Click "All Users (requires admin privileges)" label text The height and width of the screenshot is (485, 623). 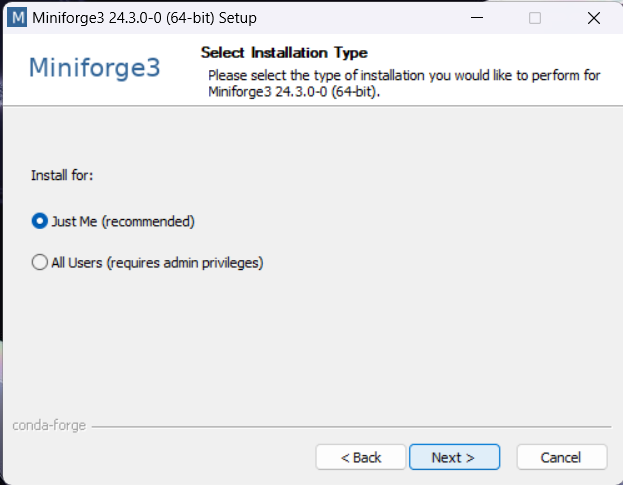156,263
